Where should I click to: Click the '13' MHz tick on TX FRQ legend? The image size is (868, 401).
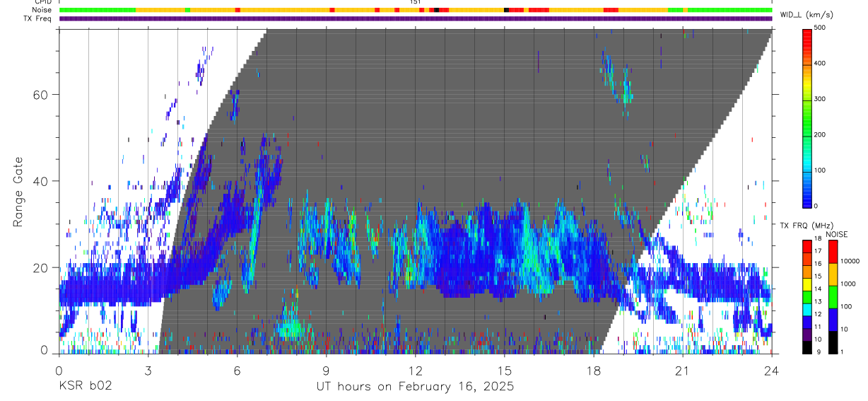click(x=816, y=301)
